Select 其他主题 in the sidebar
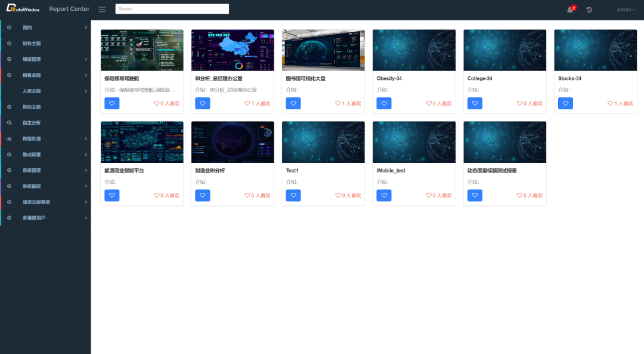The image size is (644, 354). (32, 107)
